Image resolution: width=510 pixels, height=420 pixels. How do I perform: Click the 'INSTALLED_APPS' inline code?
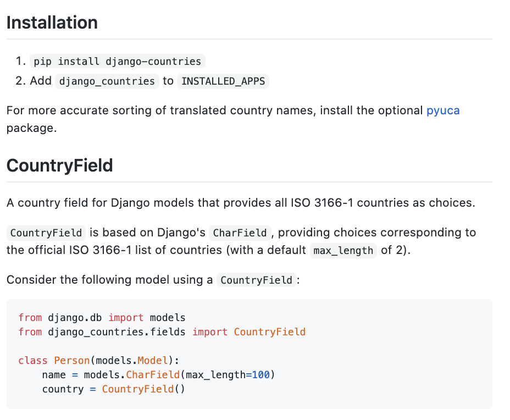[223, 81]
